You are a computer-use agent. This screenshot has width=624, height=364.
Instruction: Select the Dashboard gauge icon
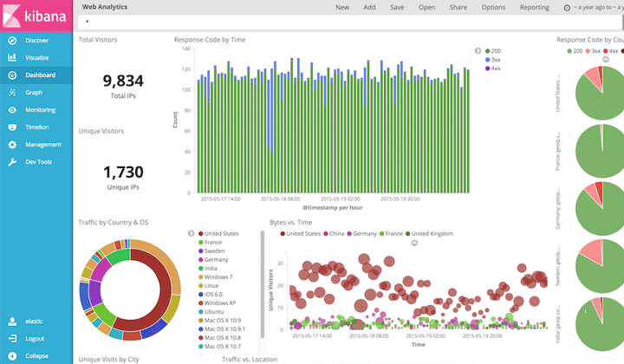coord(12,75)
